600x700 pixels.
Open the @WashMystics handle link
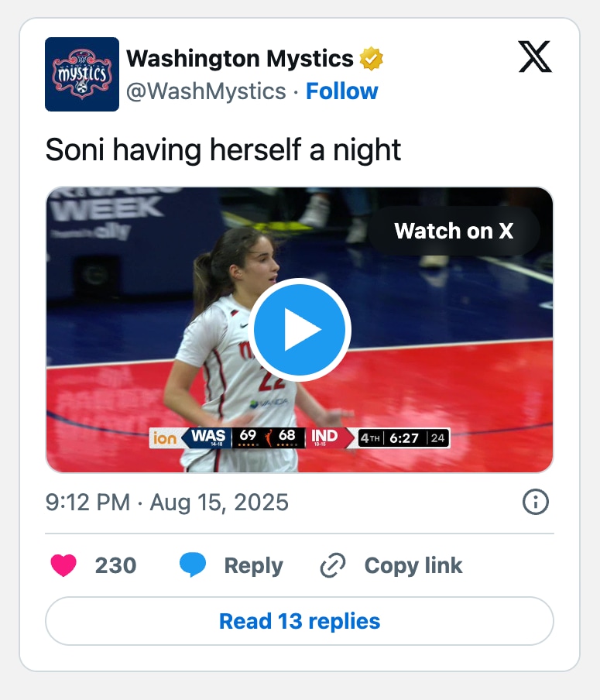click(206, 91)
